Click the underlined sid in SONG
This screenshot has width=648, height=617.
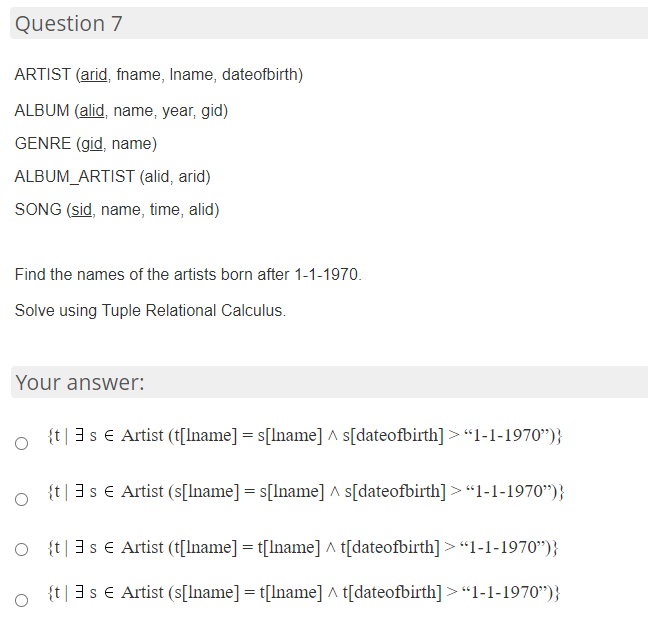point(82,210)
